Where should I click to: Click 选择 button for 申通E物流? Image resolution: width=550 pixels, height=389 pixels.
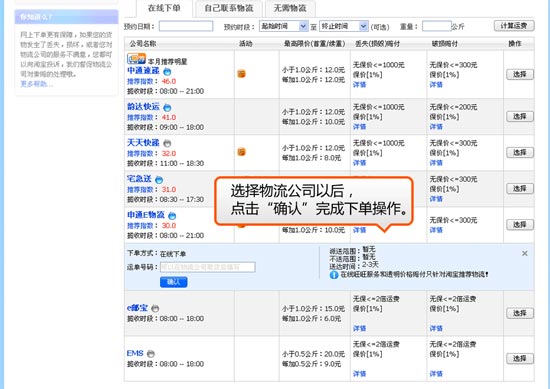click(519, 225)
